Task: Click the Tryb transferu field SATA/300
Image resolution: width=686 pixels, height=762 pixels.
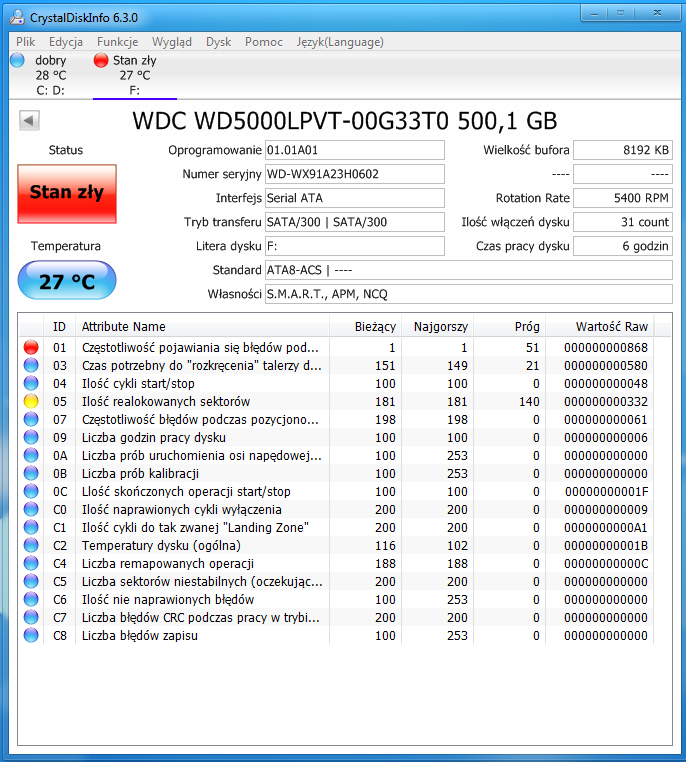Action: click(x=355, y=222)
